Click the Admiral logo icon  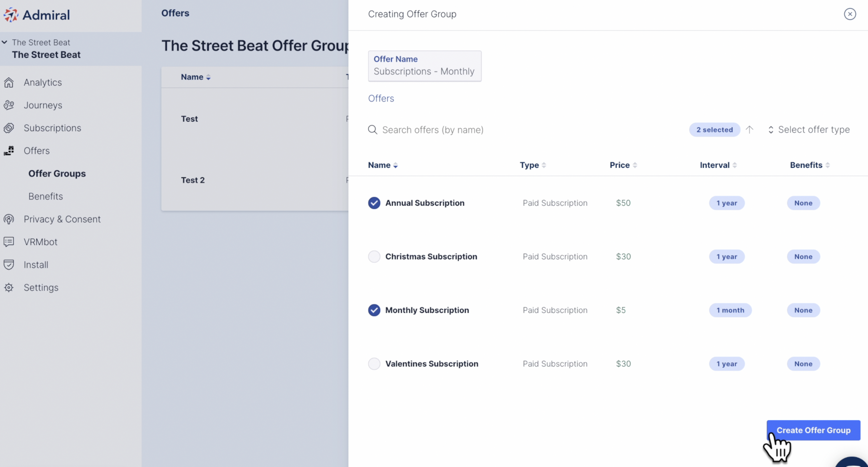tap(10, 15)
